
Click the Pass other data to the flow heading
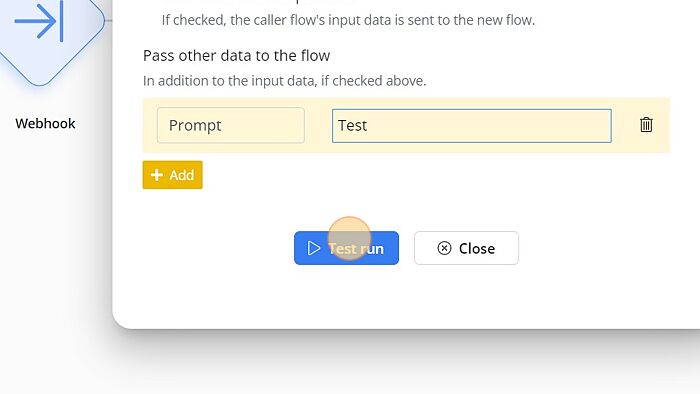pyautogui.click(x=237, y=56)
